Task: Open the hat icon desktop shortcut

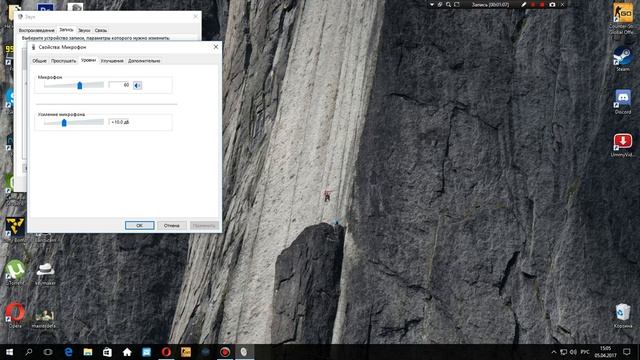Action: tap(45, 273)
